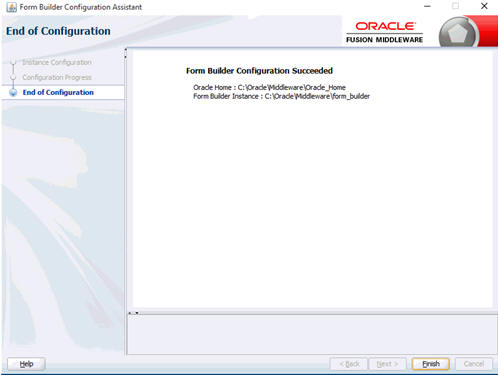498x375 pixels.
Task: Close the Form Builder Configuration Assistant window
Action: [x=484, y=6]
